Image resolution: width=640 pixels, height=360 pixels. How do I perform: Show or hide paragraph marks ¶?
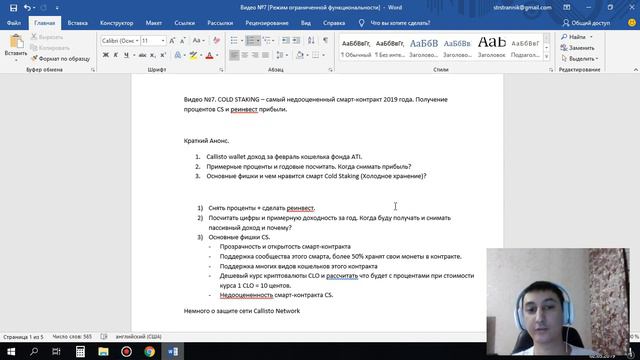pyautogui.click(x=325, y=40)
